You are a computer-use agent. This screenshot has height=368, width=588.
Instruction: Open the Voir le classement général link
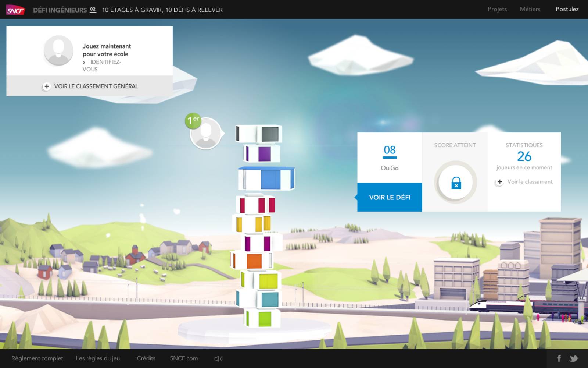[96, 86]
